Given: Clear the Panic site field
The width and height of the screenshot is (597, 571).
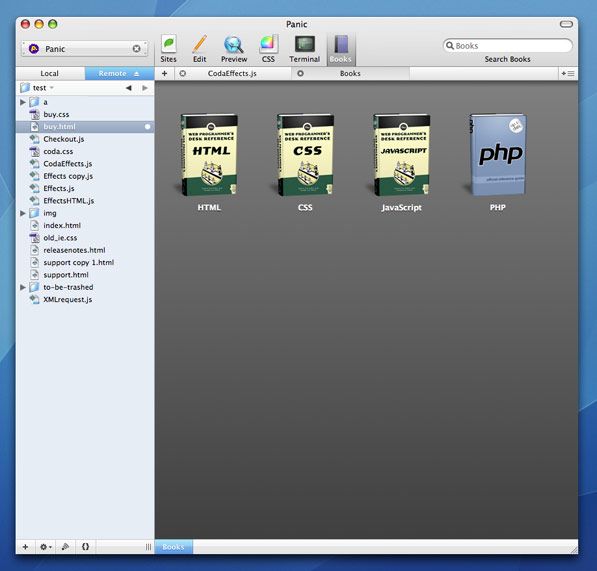Looking at the screenshot, I should 136,49.
